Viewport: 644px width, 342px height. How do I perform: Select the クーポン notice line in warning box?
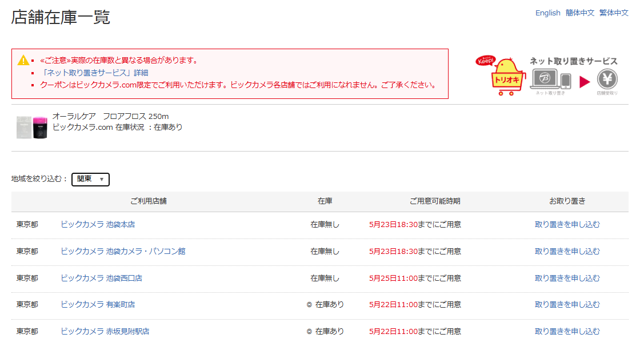tap(238, 85)
